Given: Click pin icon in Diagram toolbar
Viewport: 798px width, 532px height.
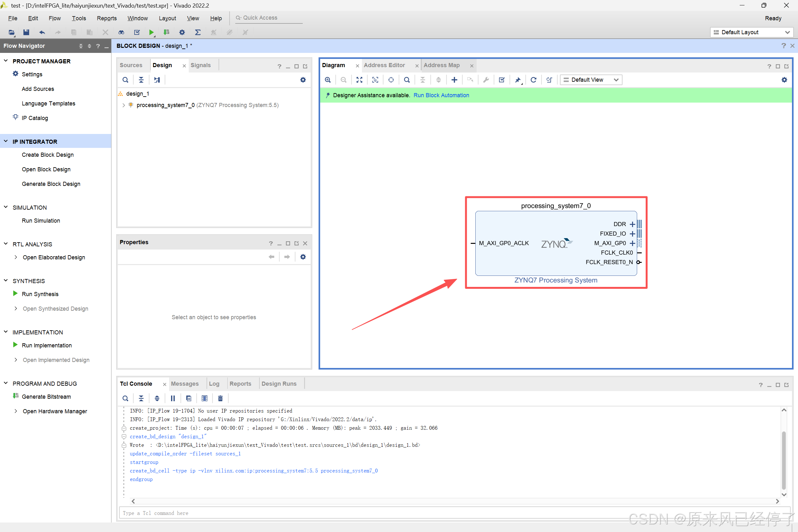Looking at the screenshot, I should coord(517,80).
